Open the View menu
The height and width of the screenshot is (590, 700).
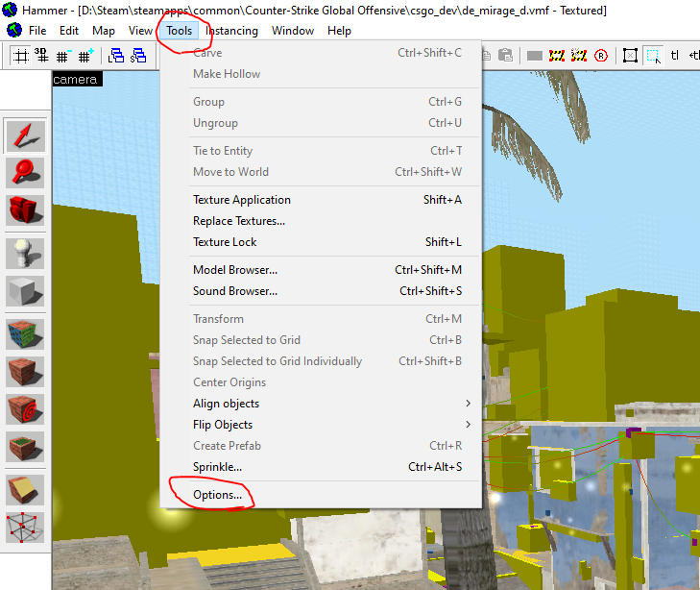(x=140, y=31)
